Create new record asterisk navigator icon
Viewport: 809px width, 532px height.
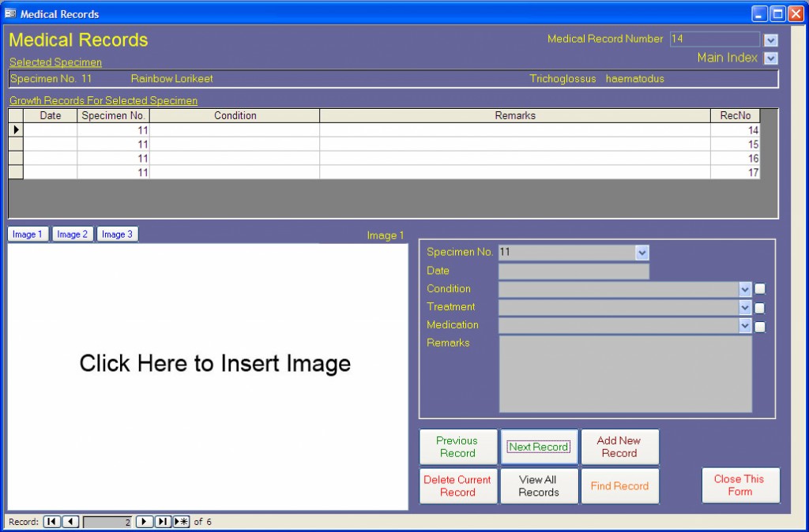(182, 522)
